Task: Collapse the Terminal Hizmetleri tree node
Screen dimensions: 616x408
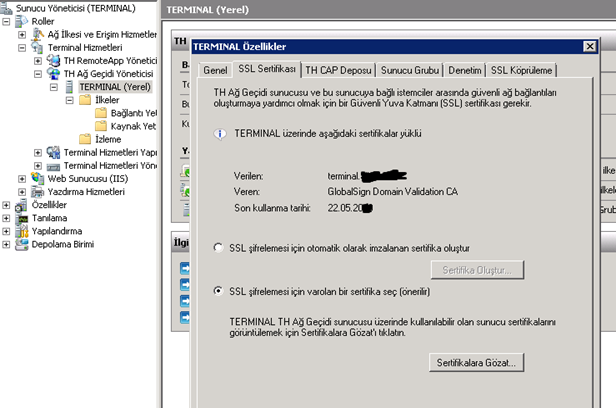Action: (x=23, y=47)
